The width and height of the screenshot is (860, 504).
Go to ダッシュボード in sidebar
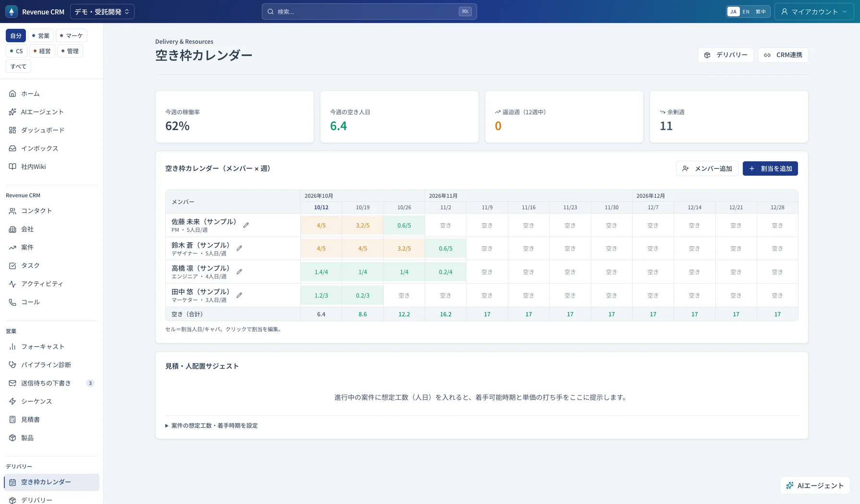point(51,130)
